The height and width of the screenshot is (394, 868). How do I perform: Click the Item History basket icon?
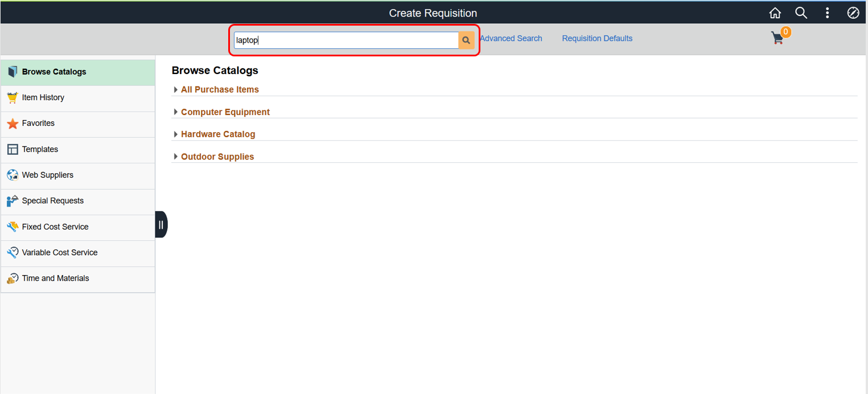point(13,97)
